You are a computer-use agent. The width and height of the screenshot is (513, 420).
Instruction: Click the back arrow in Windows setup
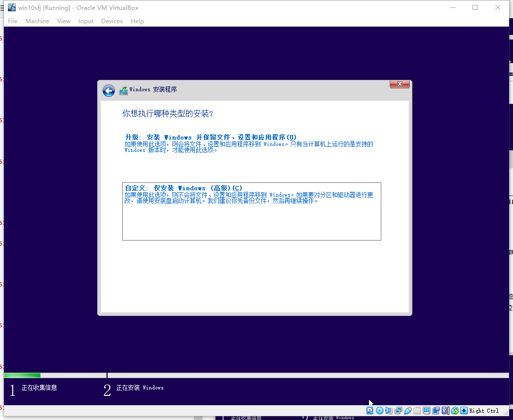pyautogui.click(x=109, y=91)
